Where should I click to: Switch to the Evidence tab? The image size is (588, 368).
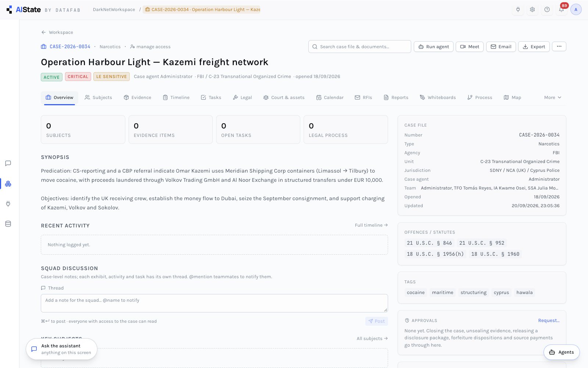137,98
